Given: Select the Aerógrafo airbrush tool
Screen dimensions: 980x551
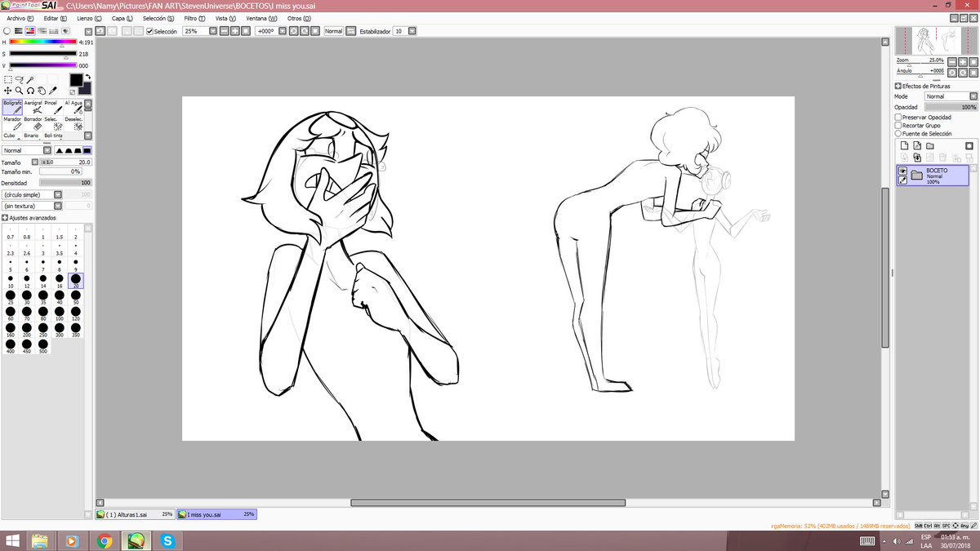Looking at the screenshot, I should point(33,109).
